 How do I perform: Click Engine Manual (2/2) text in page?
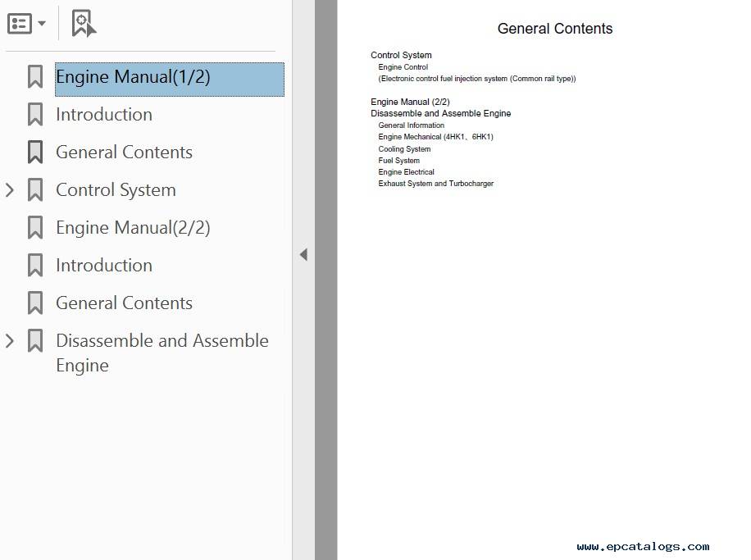(410, 102)
